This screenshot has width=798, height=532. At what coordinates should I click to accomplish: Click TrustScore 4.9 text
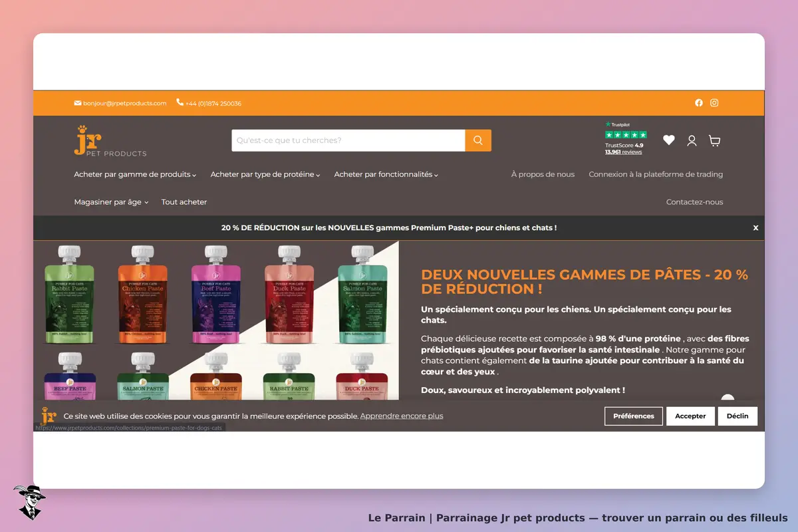point(624,145)
